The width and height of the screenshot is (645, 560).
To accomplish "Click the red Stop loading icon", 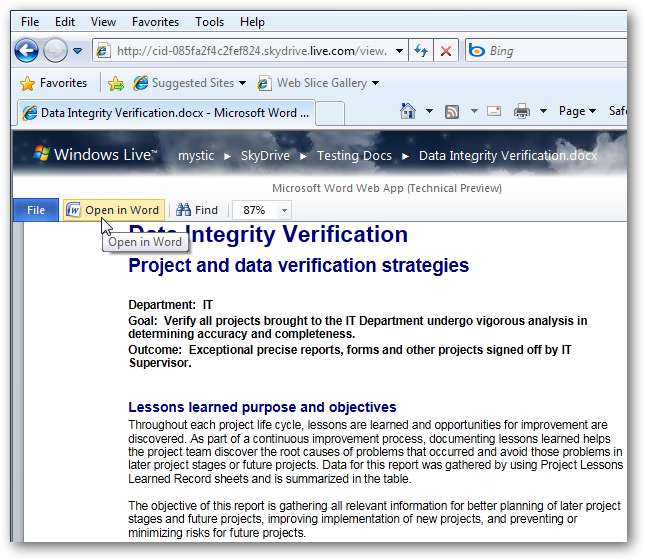I will [446, 51].
